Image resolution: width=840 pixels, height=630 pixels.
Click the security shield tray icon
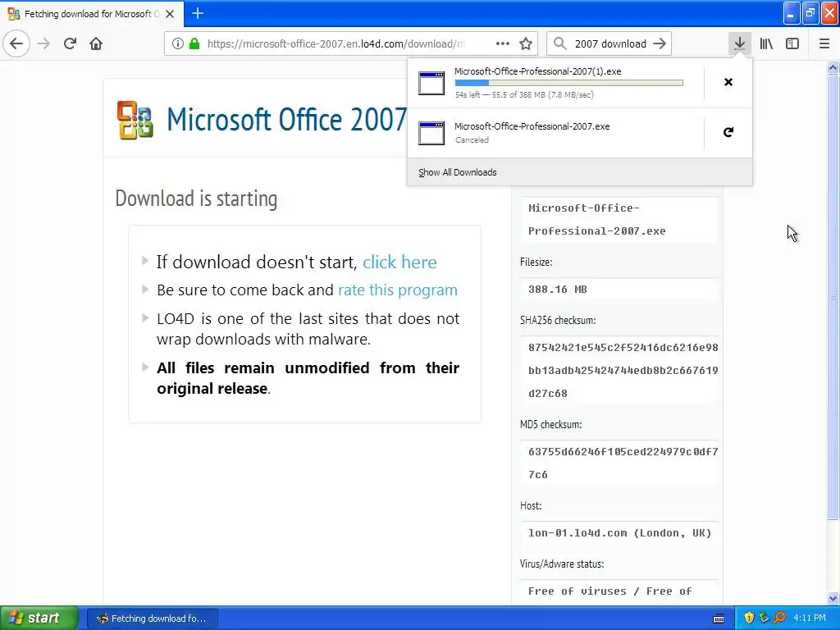(749, 618)
